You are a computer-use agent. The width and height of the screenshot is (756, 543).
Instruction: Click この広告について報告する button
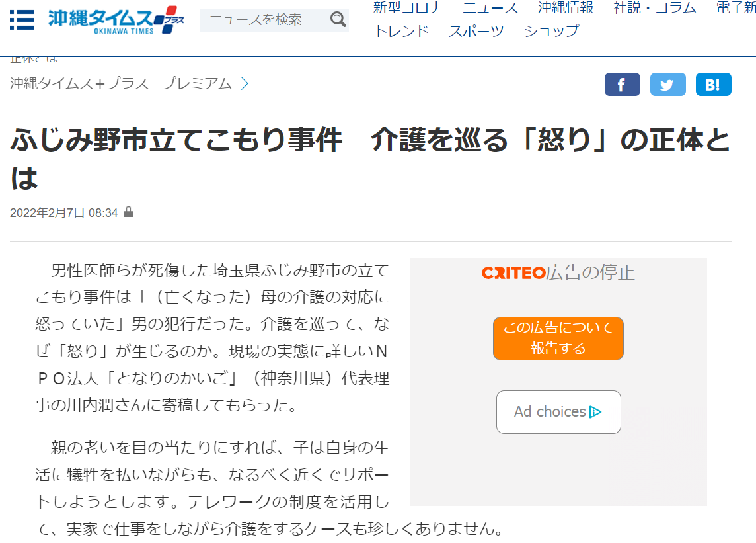click(558, 339)
